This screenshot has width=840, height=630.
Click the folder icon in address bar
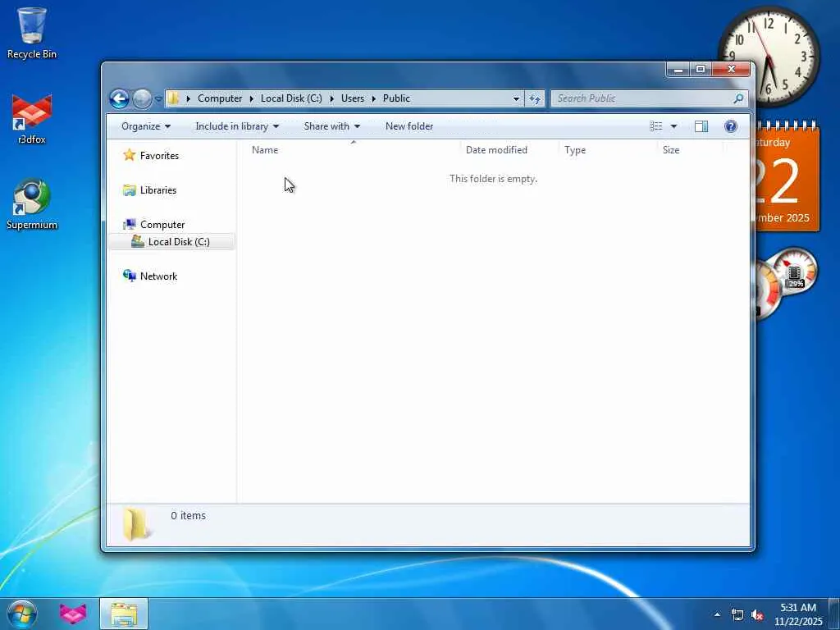[x=173, y=98]
